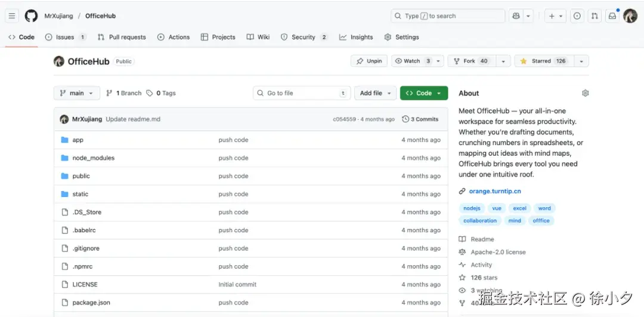Screen dimensions: 644x317
Task: Open the issues inbox icon in header
Action: tap(577, 16)
